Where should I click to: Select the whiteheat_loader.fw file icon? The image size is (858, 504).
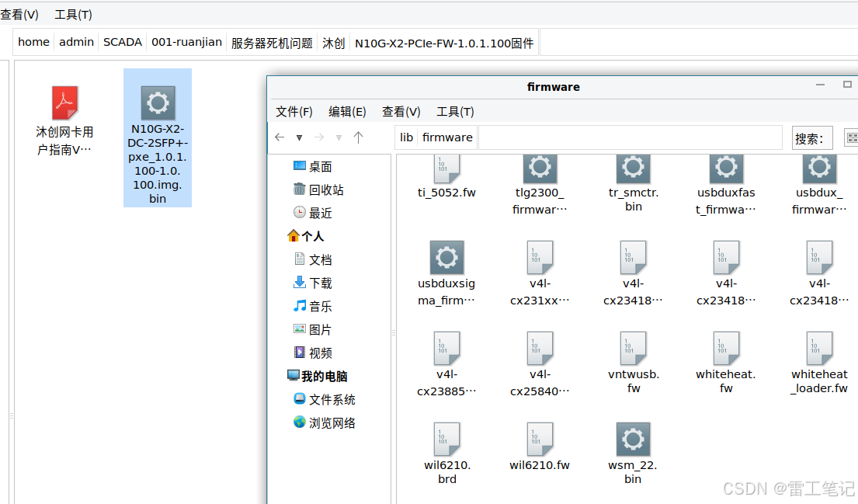pos(819,348)
